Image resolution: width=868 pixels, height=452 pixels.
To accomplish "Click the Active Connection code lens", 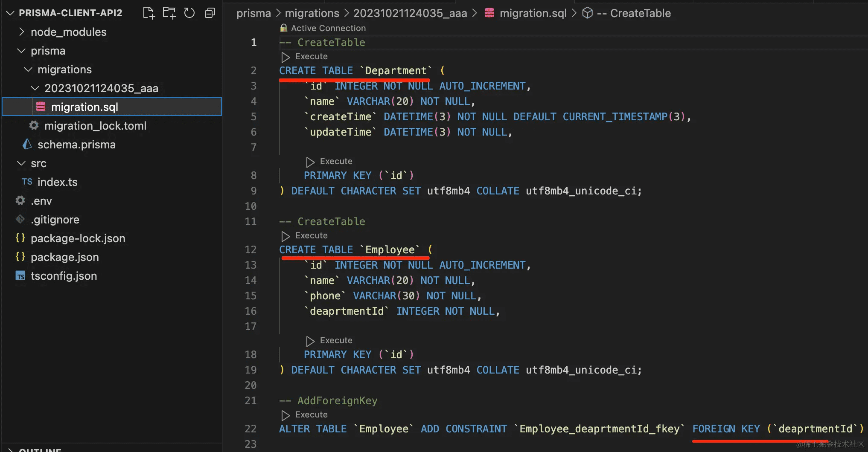I will pos(328,28).
